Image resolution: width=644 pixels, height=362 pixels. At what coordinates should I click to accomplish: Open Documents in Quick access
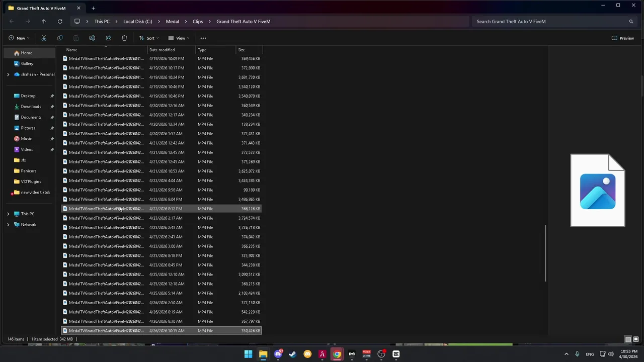pyautogui.click(x=31, y=117)
